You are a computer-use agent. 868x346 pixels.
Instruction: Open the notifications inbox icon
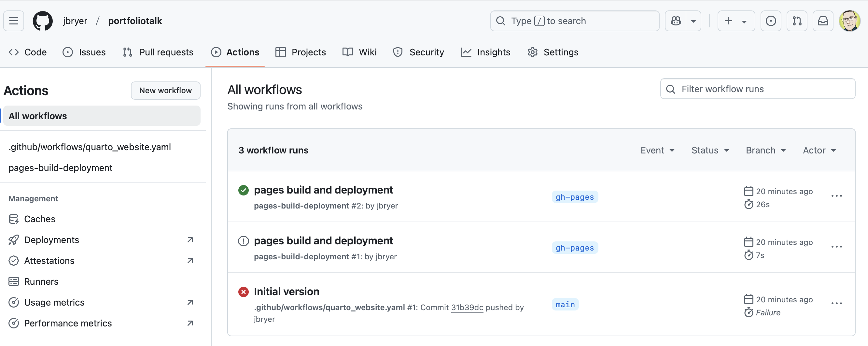point(822,21)
